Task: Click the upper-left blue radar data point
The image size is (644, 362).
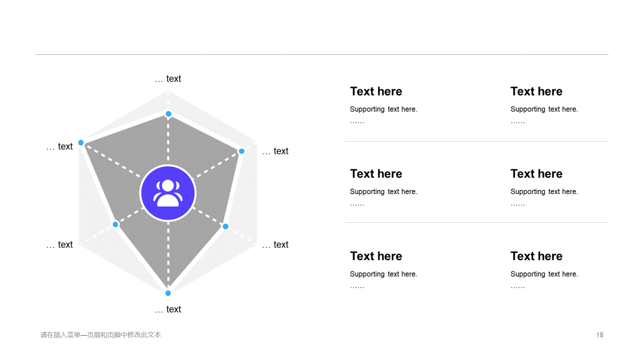Action: pos(81,143)
